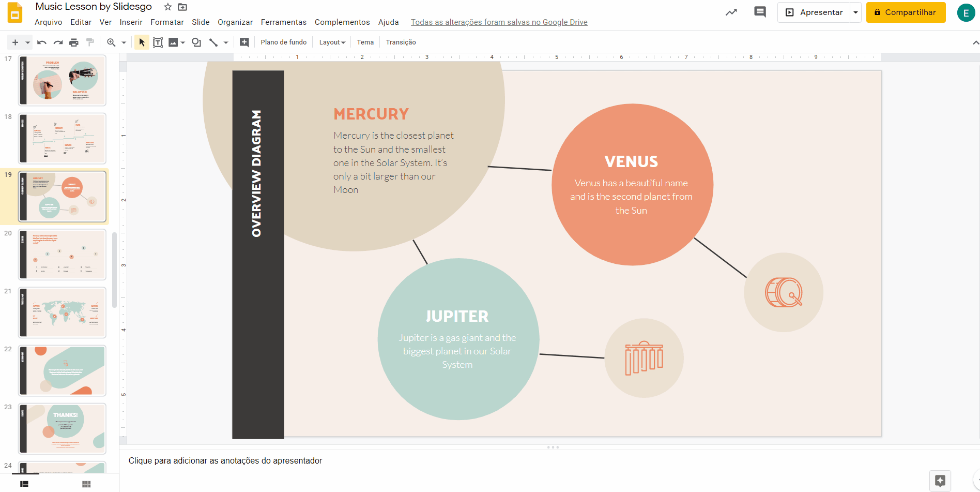Star the Music Lesson presentation
Viewport: 980px width, 492px height.
point(167,7)
